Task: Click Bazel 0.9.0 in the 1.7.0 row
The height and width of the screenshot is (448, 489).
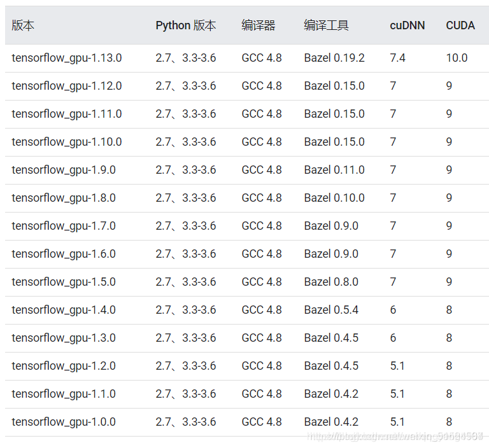Action: click(x=331, y=226)
